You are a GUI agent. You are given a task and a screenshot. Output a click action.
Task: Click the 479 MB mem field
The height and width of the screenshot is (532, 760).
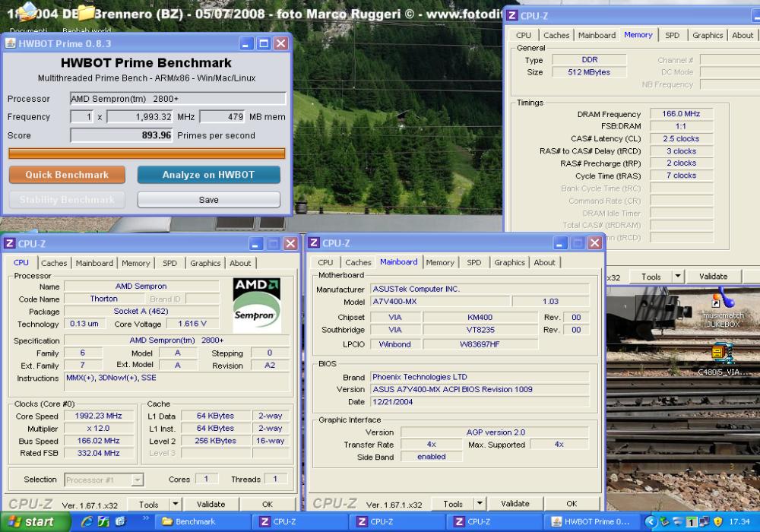[222, 117]
